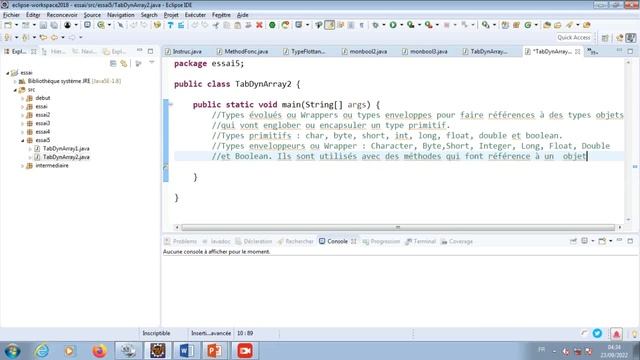Click the editor horizontal scrollbar
This screenshot has height=360, width=640.
coord(398,227)
